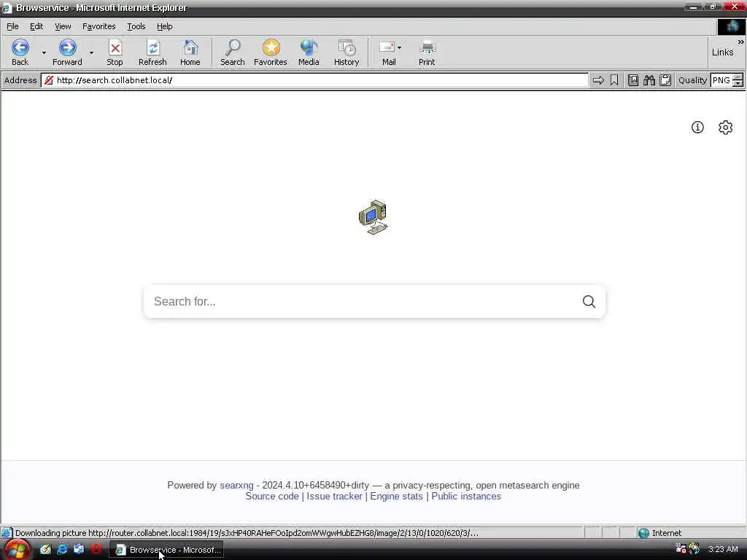Open the Search toolbar pane
Viewport: 747px width, 560px height.
click(x=233, y=52)
